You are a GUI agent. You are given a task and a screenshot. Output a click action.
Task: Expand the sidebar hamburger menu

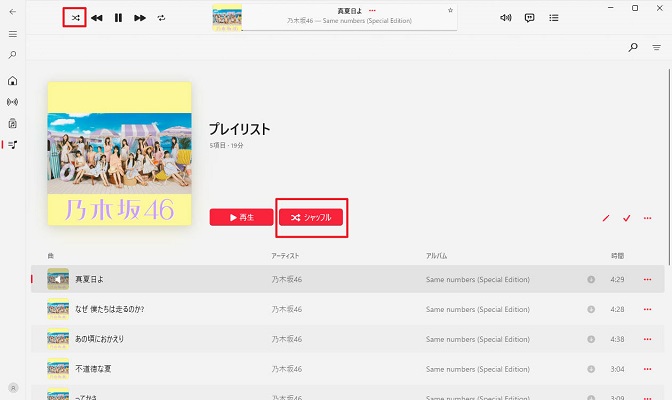point(13,34)
